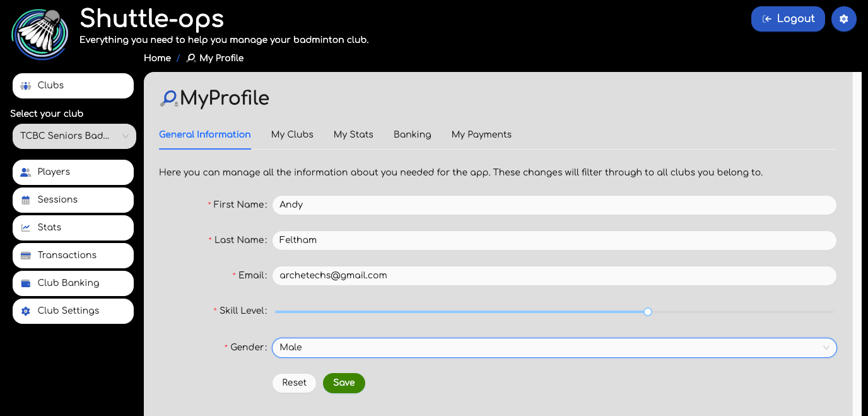Open the My Stats tab

point(353,134)
